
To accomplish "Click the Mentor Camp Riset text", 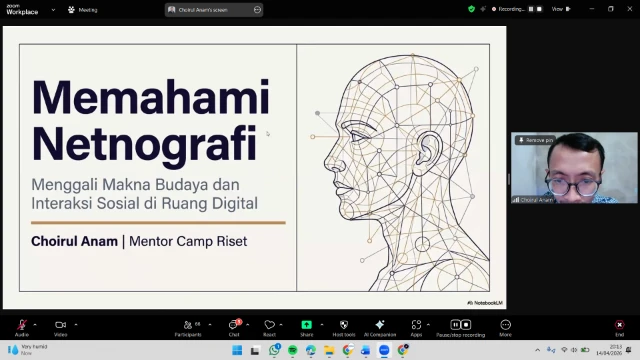I will 188,241.
